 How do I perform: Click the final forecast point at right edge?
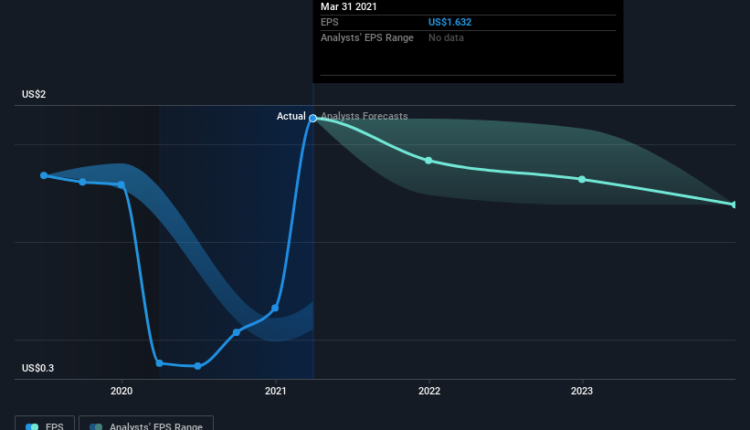pos(735,204)
